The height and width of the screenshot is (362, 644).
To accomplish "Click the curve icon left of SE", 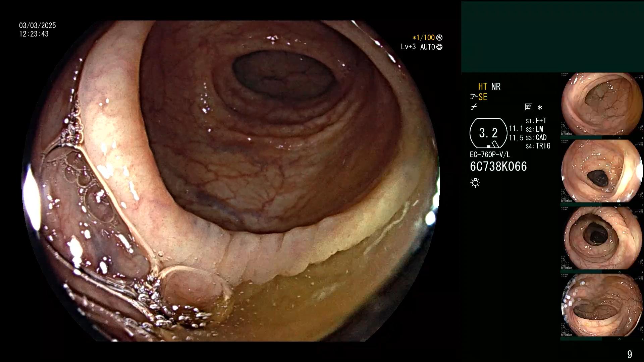I will tap(474, 97).
